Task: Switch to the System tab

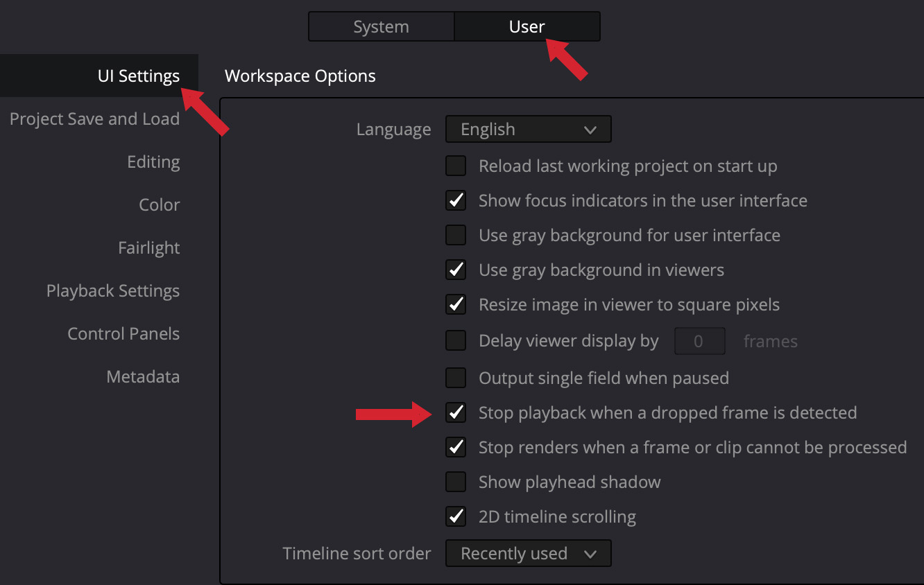Action: (x=381, y=27)
